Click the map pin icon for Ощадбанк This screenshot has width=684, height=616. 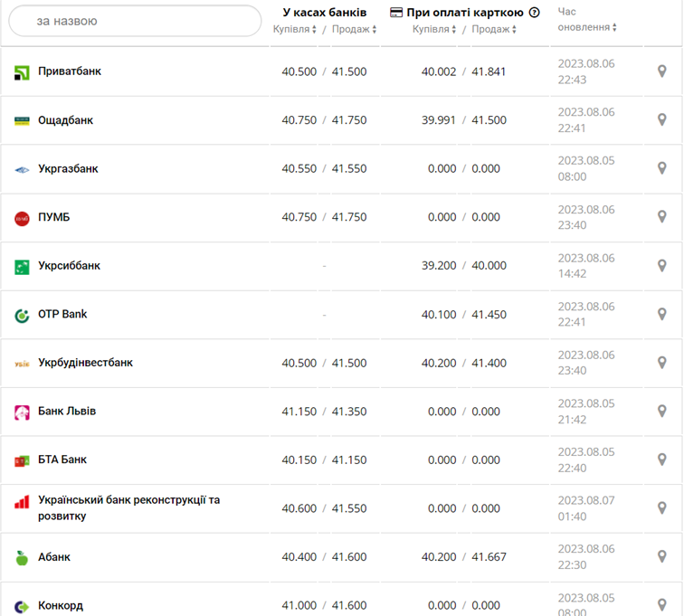pos(661,120)
